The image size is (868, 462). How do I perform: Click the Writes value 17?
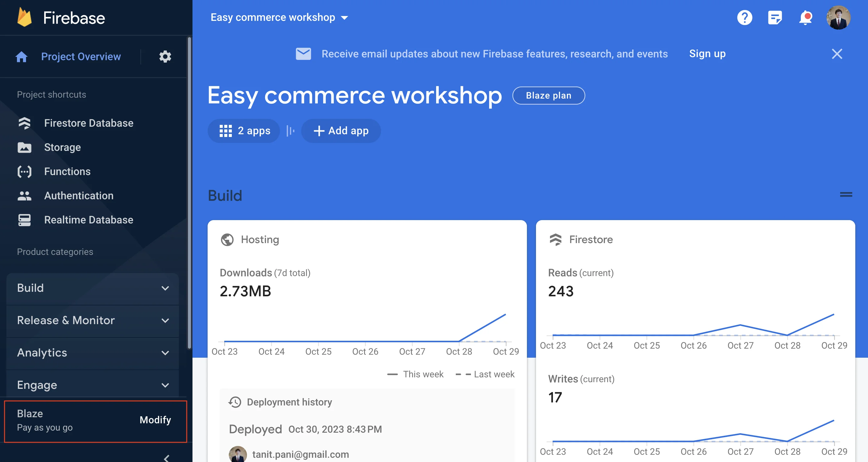click(555, 398)
